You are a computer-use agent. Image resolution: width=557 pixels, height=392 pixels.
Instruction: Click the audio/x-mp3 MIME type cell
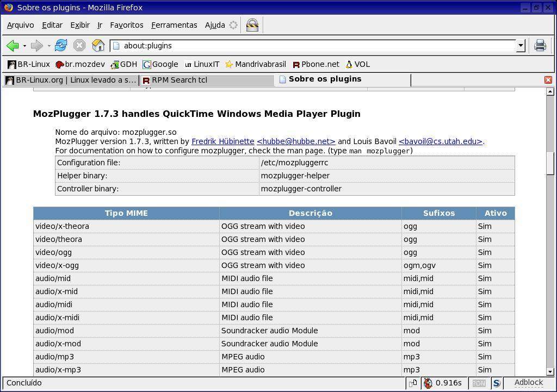(126, 370)
